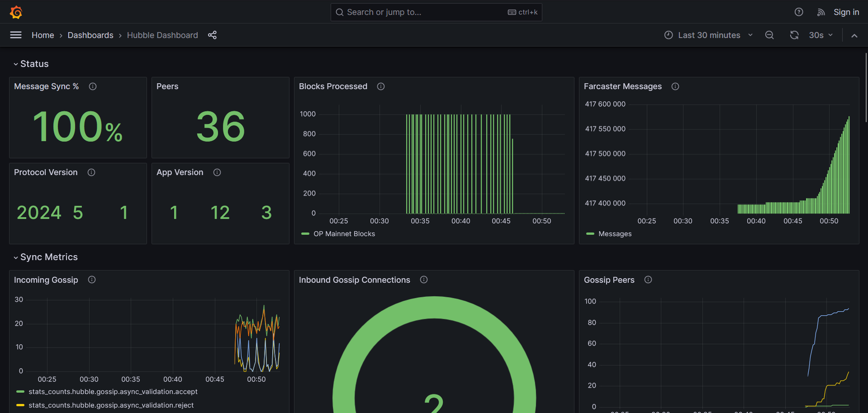Open the news feed RSS icon
Viewport: 868px width, 413px height.
tap(821, 12)
